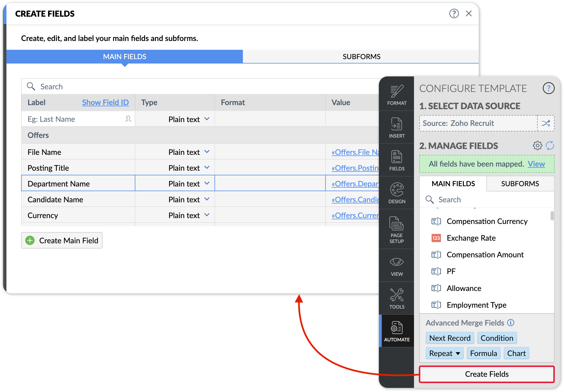
Task: Open Type dropdown for Currency field
Action: (207, 215)
